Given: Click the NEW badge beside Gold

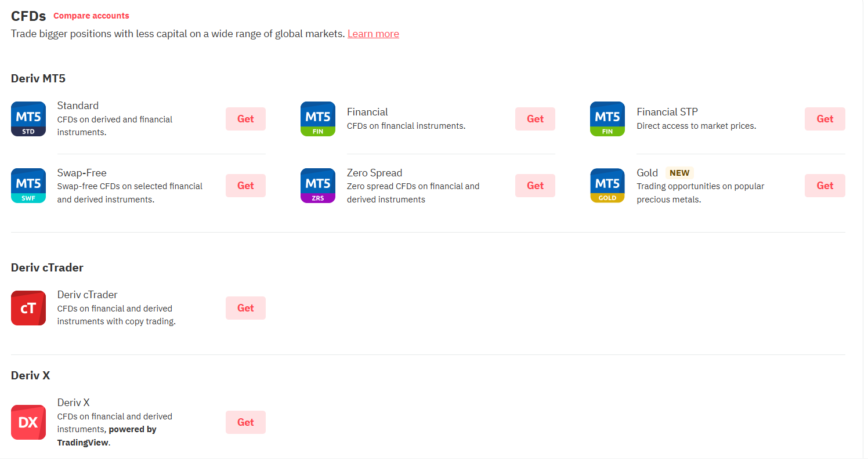Looking at the screenshot, I should tap(679, 173).
